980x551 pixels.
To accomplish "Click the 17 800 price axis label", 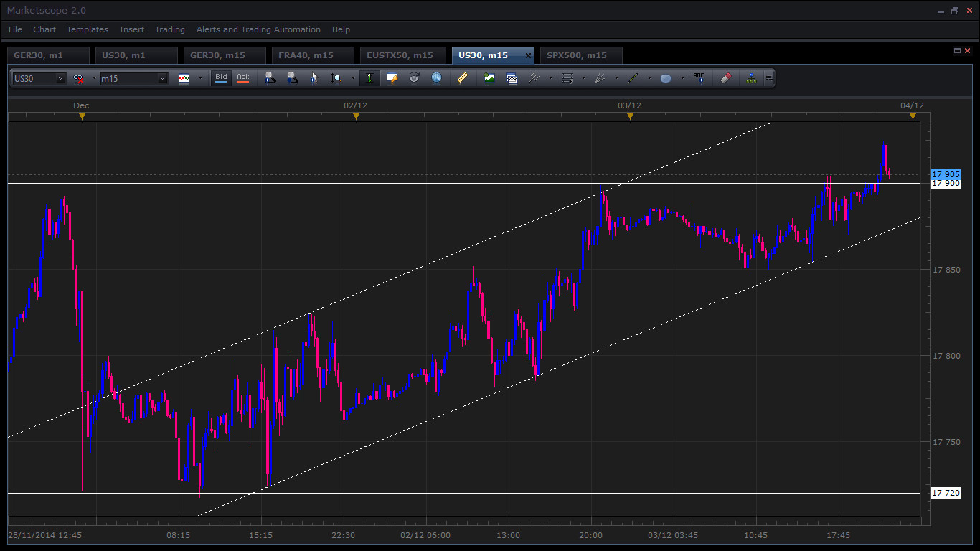I will [x=946, y=356].
